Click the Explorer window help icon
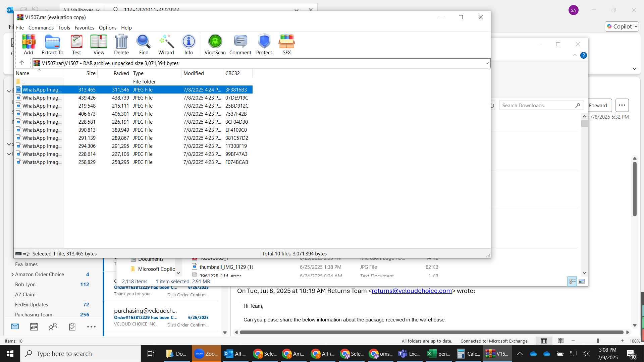The height and width of the screenshot is (362, 644). coord(584,55)
